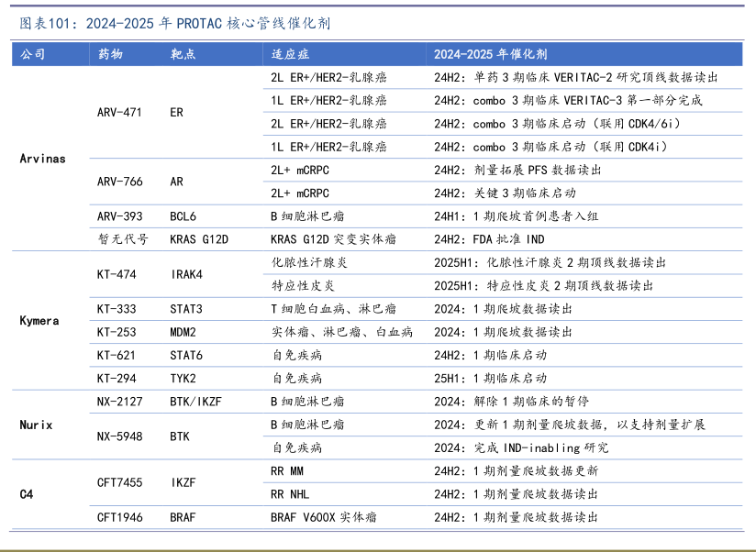
Task: Click the catalyst '1期爬坡首例患者入组'
Action: [517, 216]
